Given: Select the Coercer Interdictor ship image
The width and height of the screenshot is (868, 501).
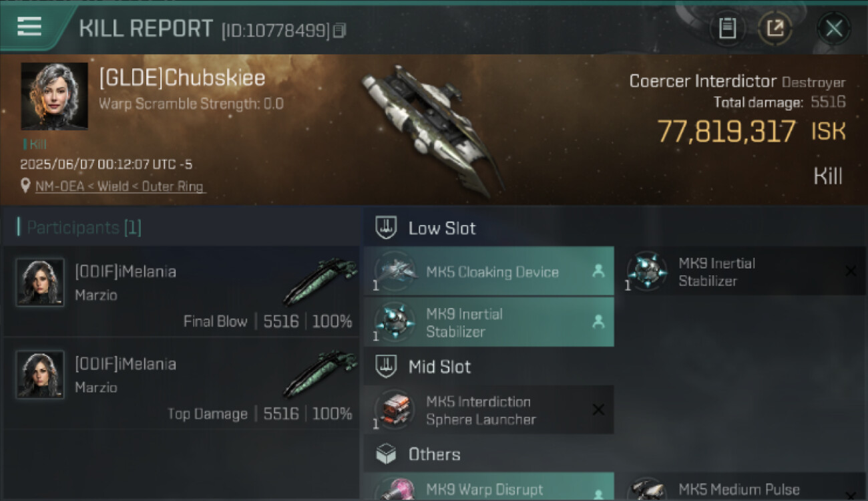Looking at the screenshot, I should click(x=433, y=130).
